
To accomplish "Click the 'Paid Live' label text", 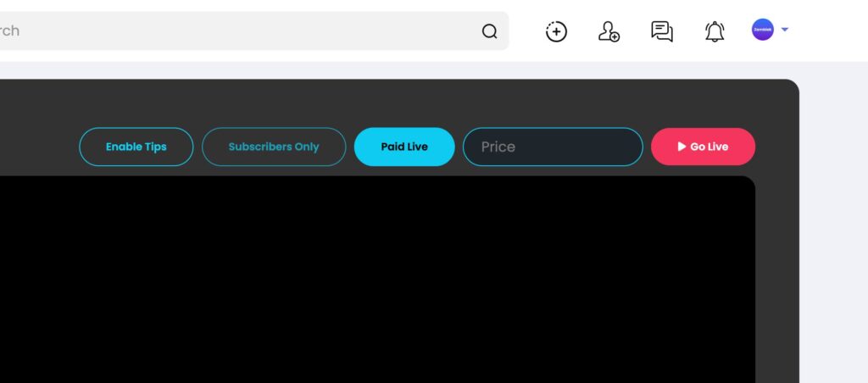I will 404,147.
